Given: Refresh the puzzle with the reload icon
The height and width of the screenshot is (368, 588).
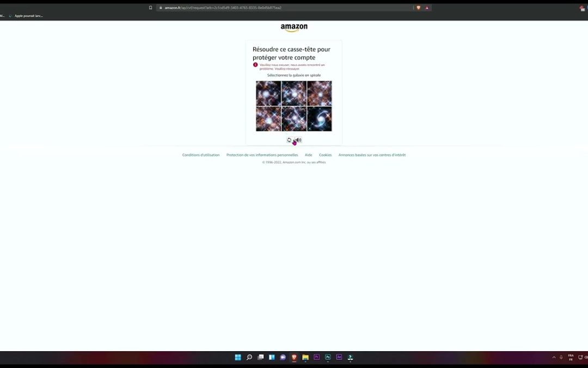Looking at the screenshot, I should click(x=289, y=140).
